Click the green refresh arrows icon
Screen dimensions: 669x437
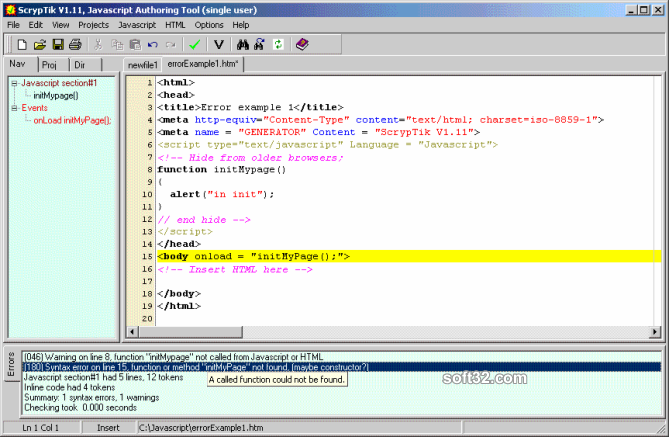click(278, 44)
